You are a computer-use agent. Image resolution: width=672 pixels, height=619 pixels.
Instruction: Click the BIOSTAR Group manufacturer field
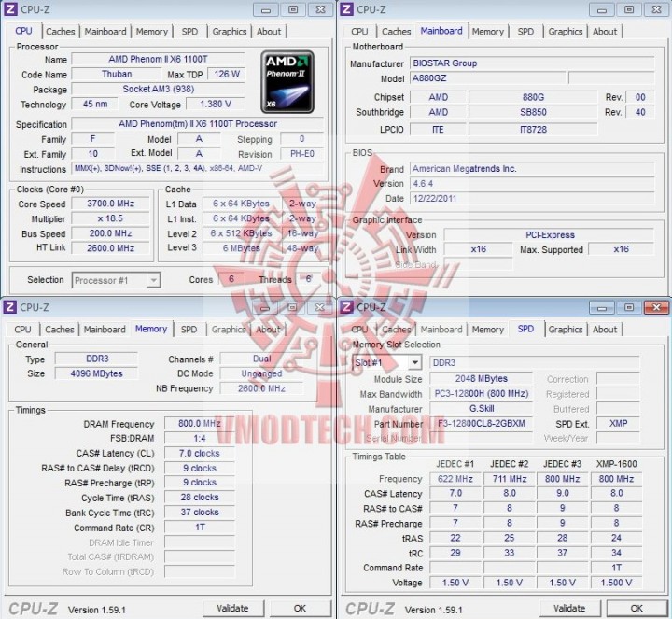coord(532,63)
